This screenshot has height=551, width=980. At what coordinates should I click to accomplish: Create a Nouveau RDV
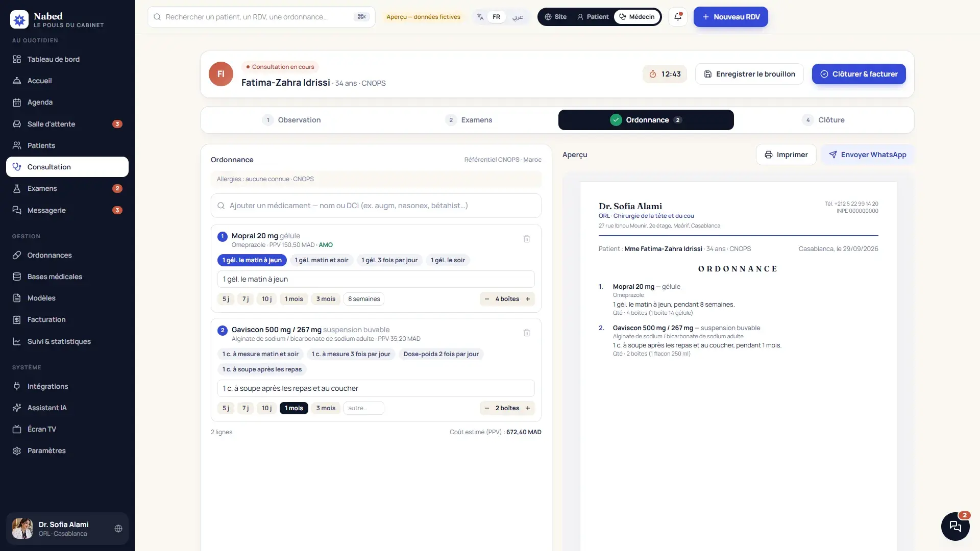[x=730, y=17]
